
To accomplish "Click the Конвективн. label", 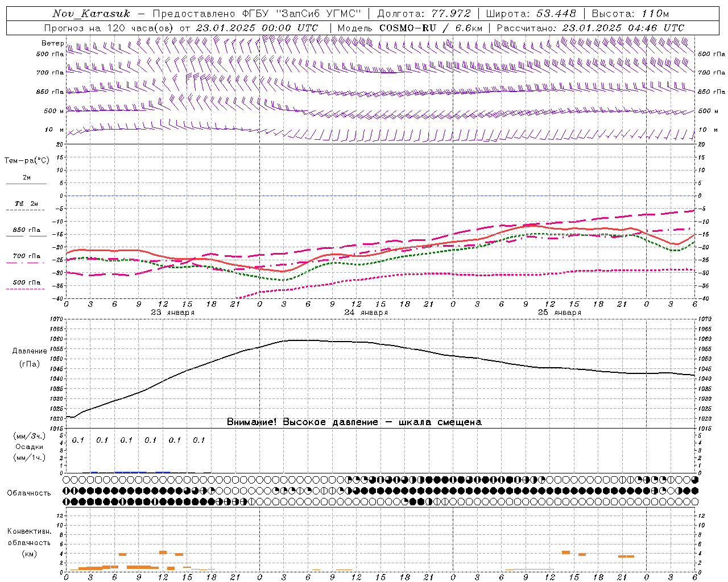I will tap(29, 531).
